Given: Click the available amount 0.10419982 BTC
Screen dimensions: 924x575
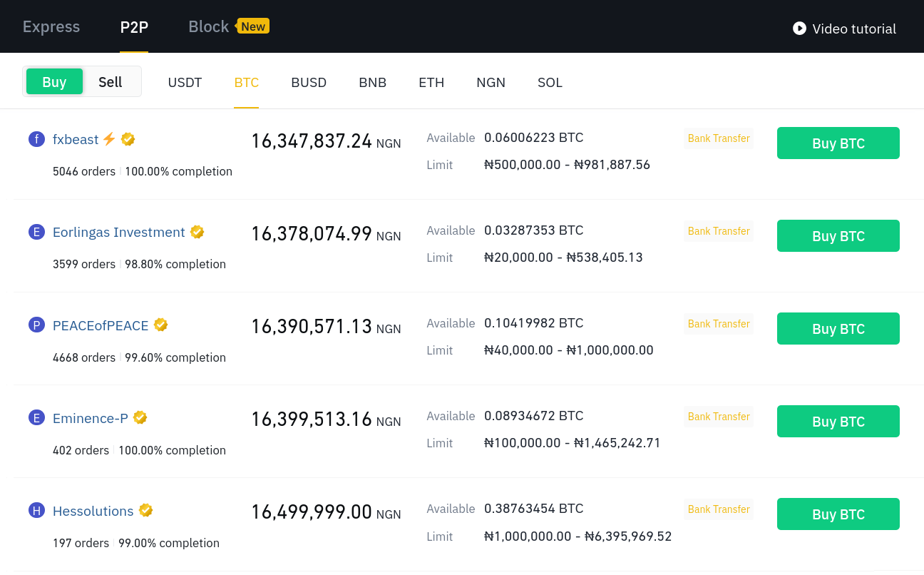Looking at the screenshot, I should 534,323.
